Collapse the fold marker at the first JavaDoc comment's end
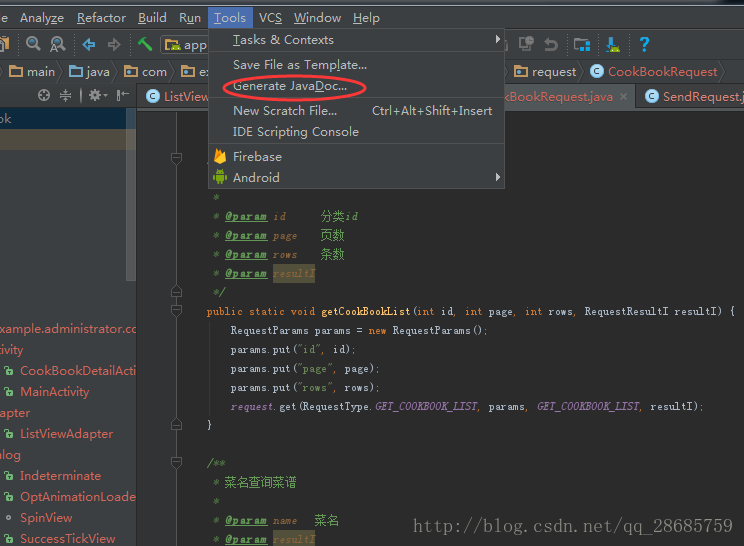The height and width of the screenshot is (546, 744). (x=177, y=292)
